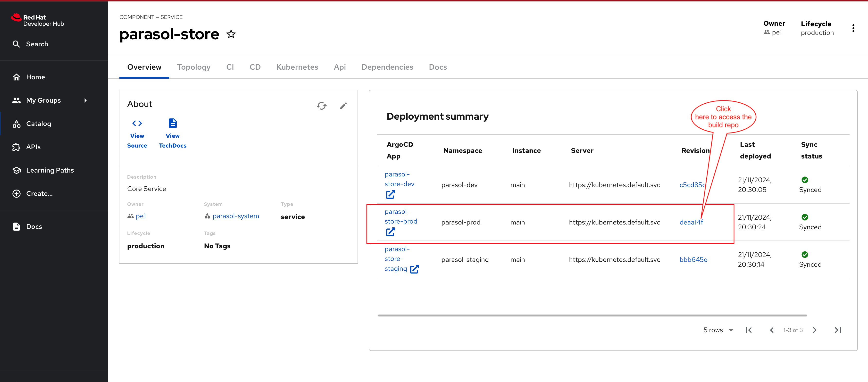
Task: Click external link icon for parasol-store-dev
Action: point(390,194)
